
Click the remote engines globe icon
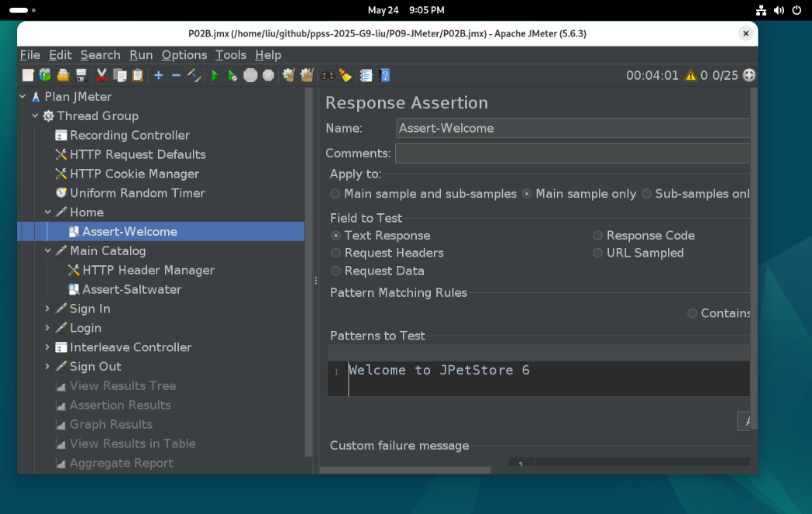(748, 76)
